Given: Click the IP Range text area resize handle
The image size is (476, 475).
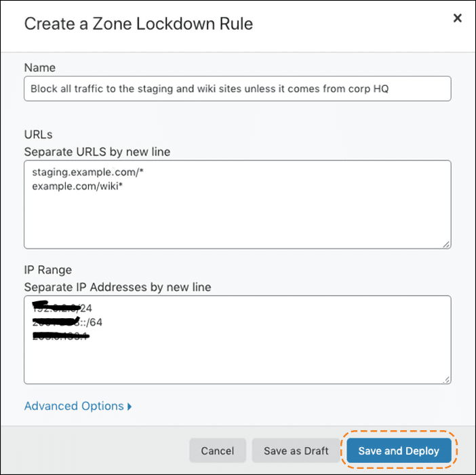Looking at the screenshot, I should coord(446,379).
